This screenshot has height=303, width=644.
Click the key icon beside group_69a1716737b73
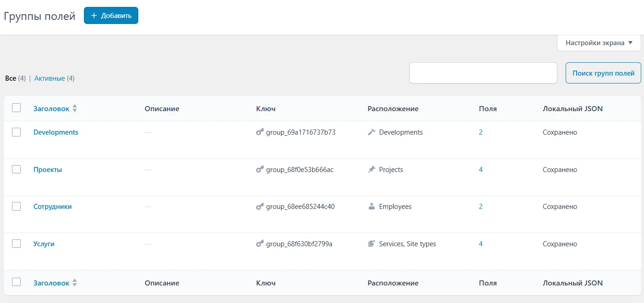click(x=260, y=132)
